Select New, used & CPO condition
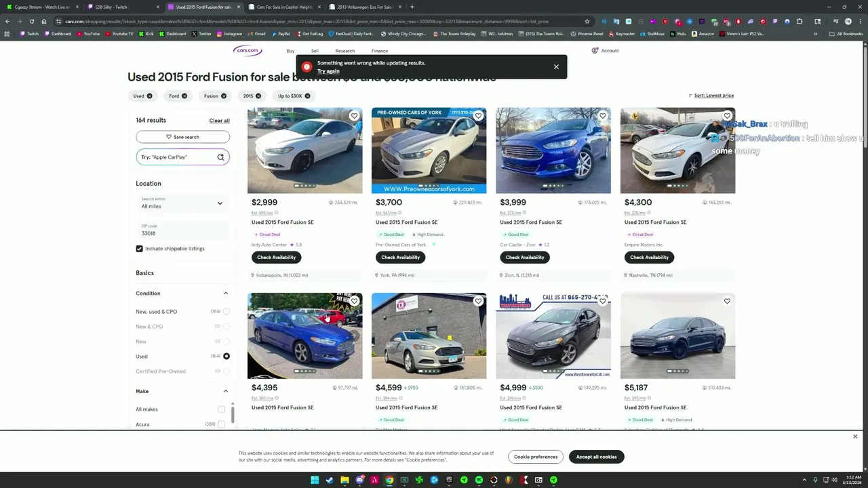Viewport: 868px width, 488px height. click(x=226, y=312)
